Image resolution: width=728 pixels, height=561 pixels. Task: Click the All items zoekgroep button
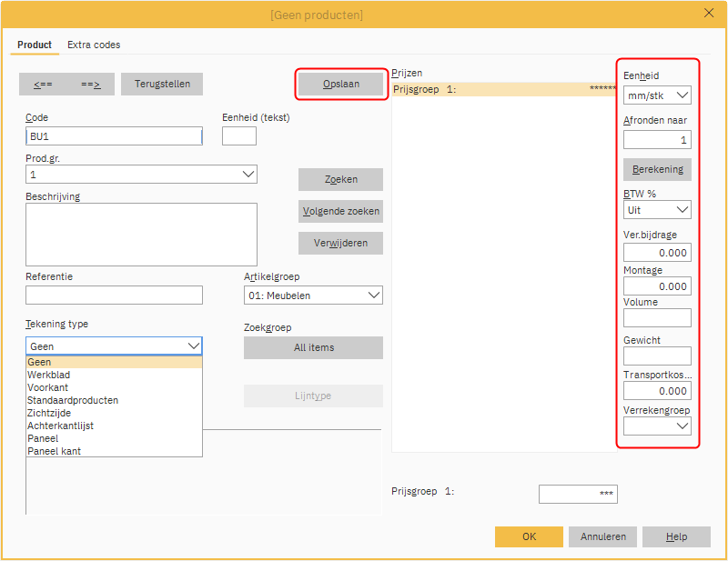click(313, 347)
